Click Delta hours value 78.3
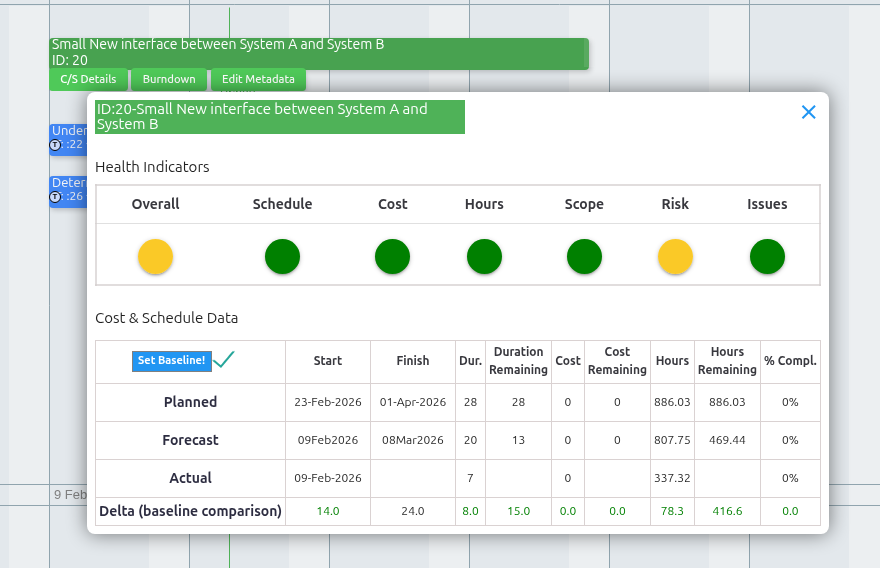The width and height of the screenshot is (880, 568). 672,511
